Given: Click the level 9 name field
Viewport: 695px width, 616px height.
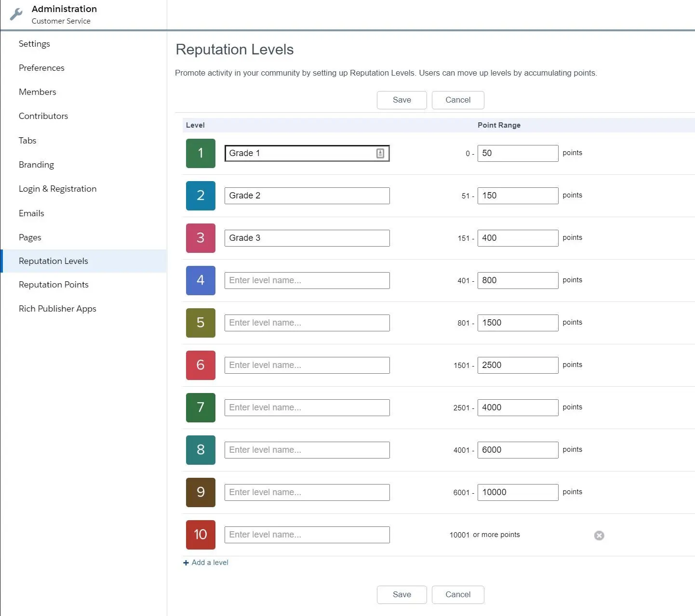Looking at the screenshot, I should (x=307, y=492).
